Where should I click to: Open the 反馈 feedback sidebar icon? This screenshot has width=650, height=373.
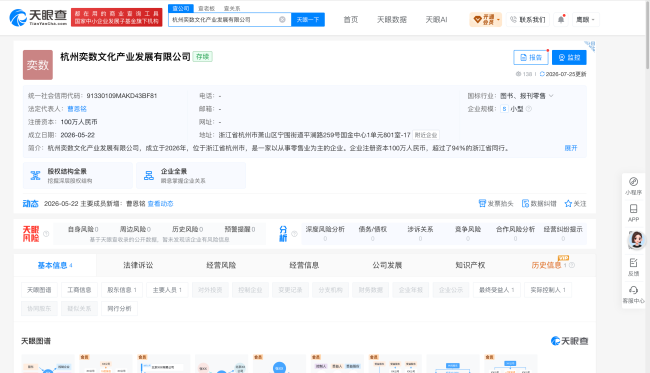(x=633, y=267)
